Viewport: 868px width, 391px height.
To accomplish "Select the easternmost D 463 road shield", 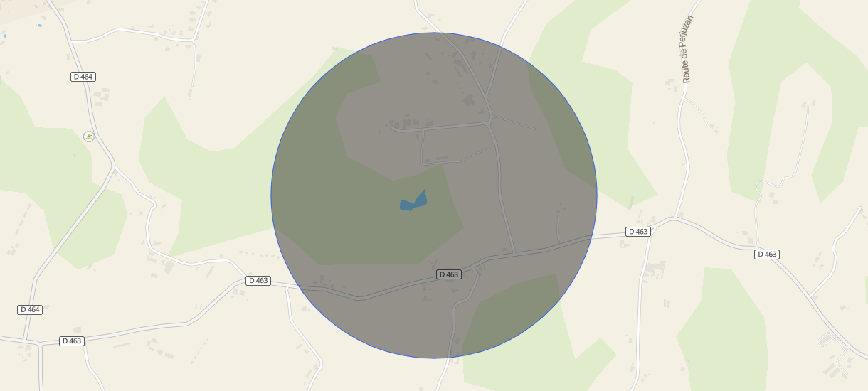I will point(767,255).
